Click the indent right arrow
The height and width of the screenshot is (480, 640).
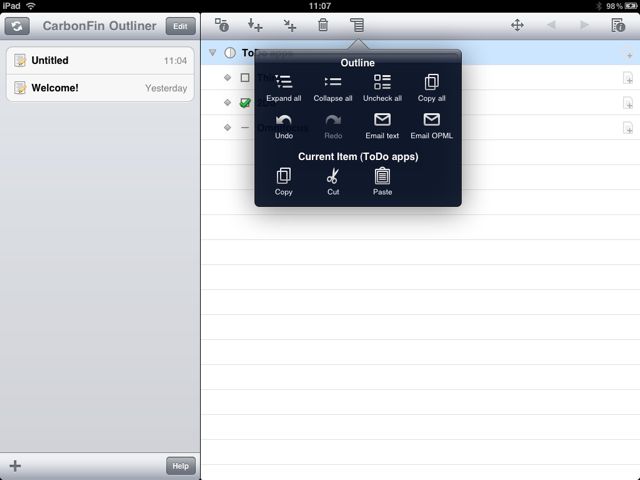[584, 25]
